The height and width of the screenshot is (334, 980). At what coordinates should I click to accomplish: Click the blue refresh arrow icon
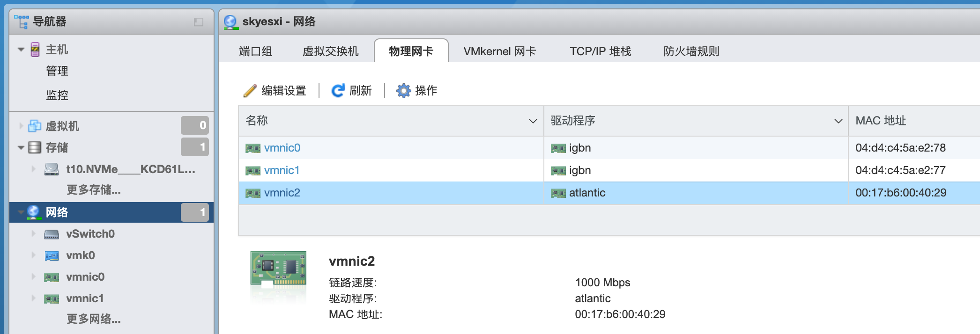[x=338, y=90]
